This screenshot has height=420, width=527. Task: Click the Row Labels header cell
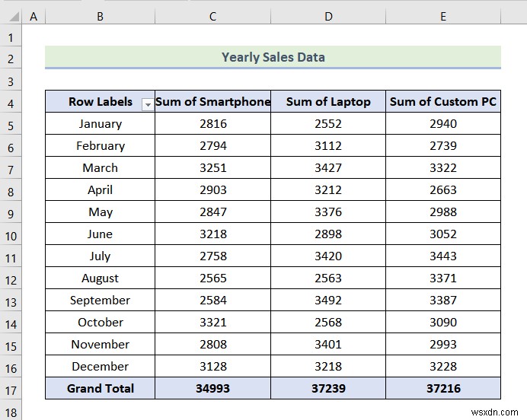pyautogui.click(x=101, y=101)
